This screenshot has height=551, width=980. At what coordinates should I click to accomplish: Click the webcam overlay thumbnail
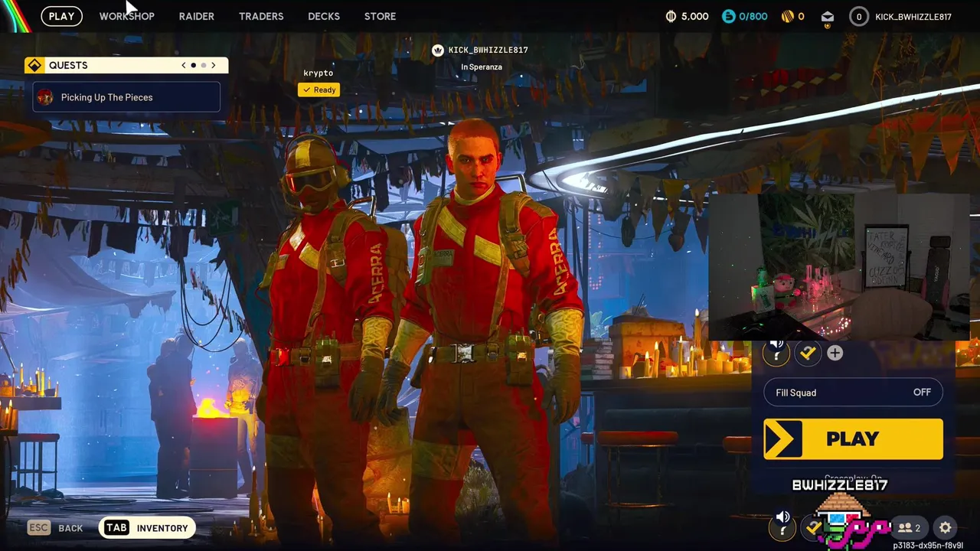[838, 266]
